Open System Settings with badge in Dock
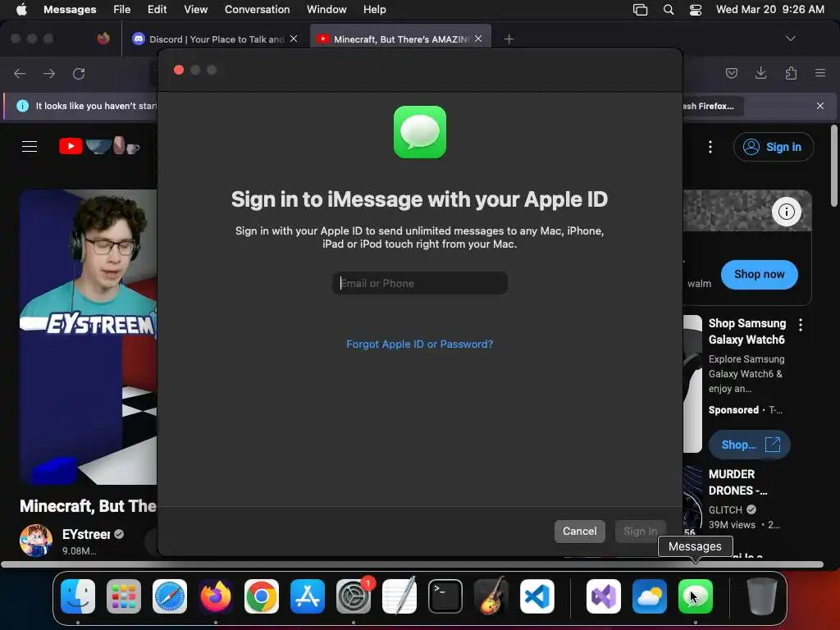The height and width of the screenshot is (630, 840). coord(354,596)
